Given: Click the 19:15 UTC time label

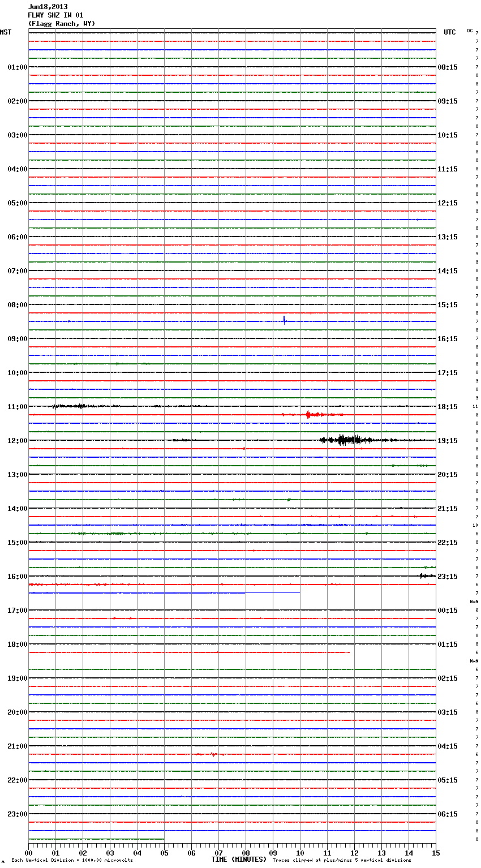Looking at the screenshot, I should tap(448, 441).
